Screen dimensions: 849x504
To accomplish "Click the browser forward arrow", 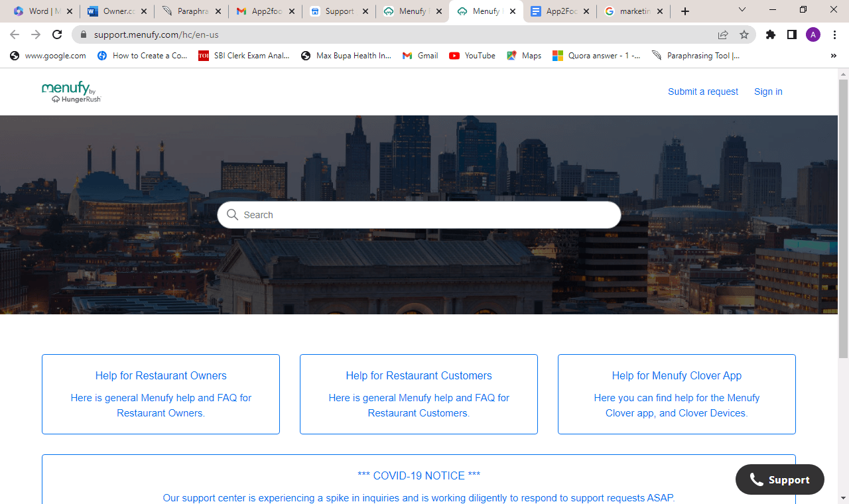I will coord(36,34).
